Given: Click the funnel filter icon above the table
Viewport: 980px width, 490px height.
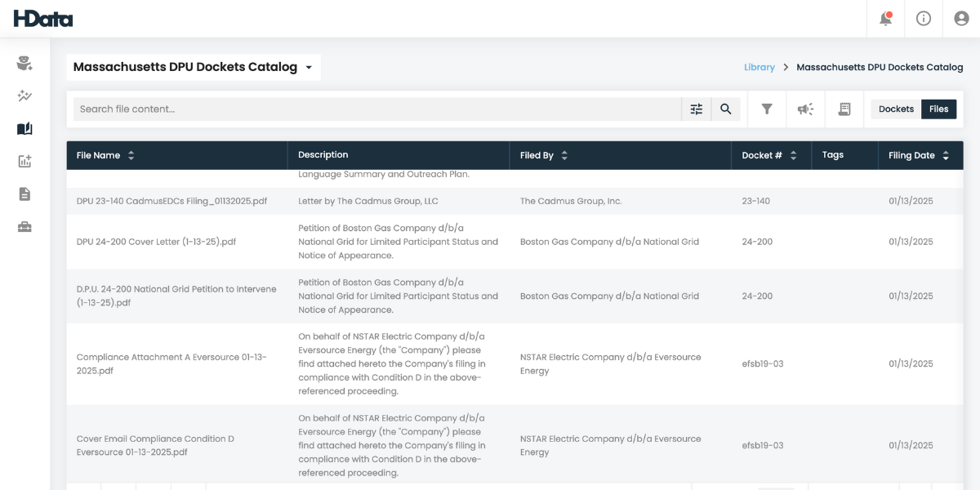Looking at the screenshot, I should point(767,109).
